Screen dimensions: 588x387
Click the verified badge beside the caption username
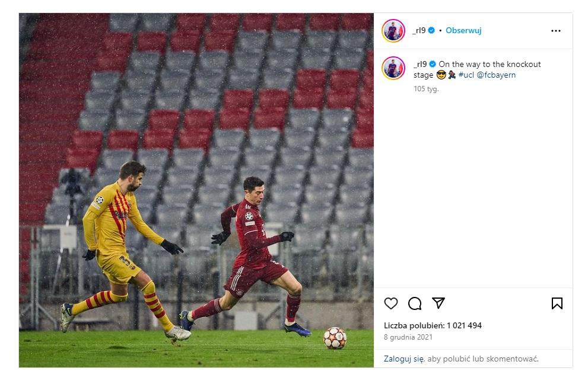433,64
